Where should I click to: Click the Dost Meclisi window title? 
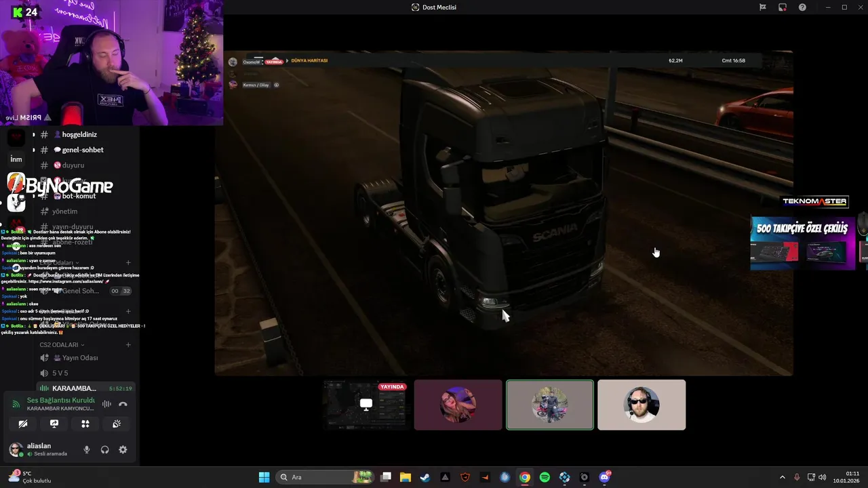(x=439, y=7)
